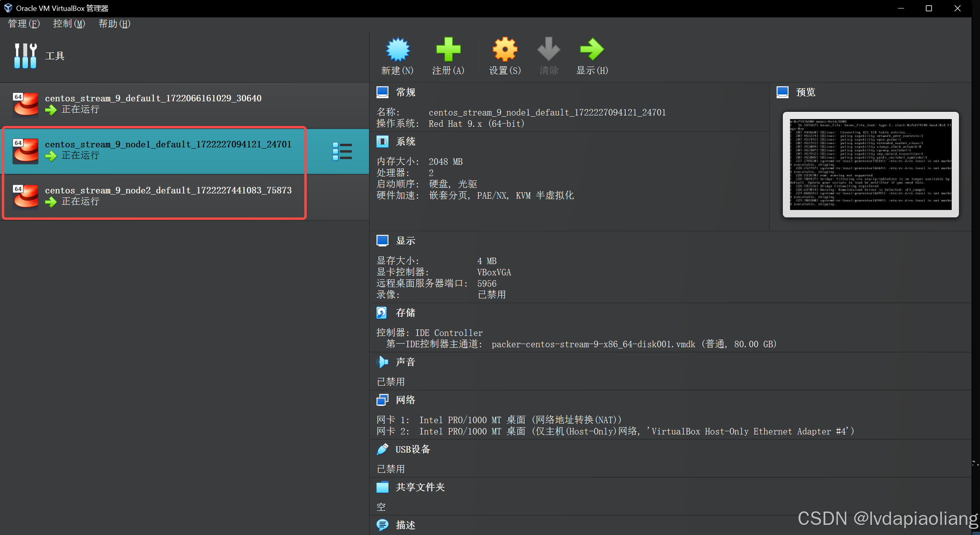Click running-state arrow of node2 VM
980x535 pixels.
(x=51, y=202)
